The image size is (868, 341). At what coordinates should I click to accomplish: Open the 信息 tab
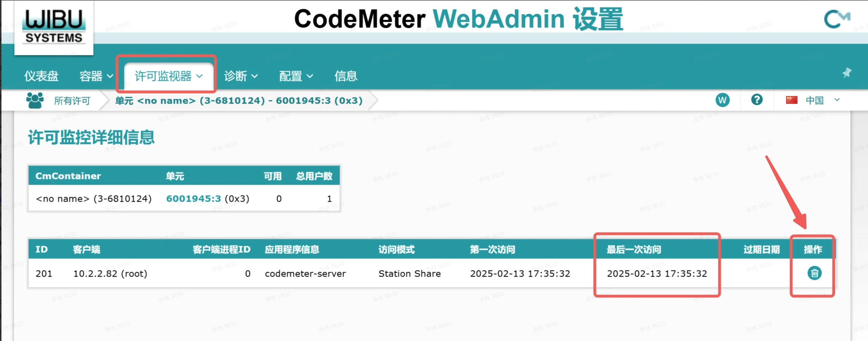[346, 76]
